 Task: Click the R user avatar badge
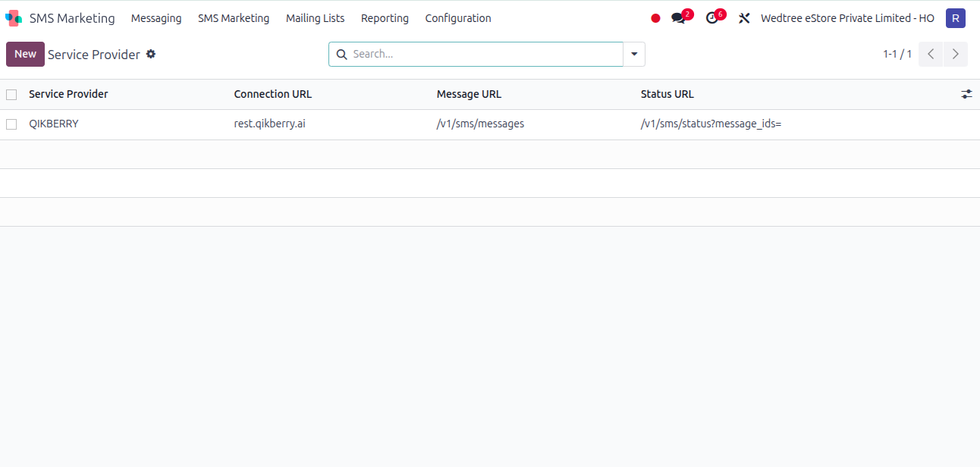(x=955, y=17)
